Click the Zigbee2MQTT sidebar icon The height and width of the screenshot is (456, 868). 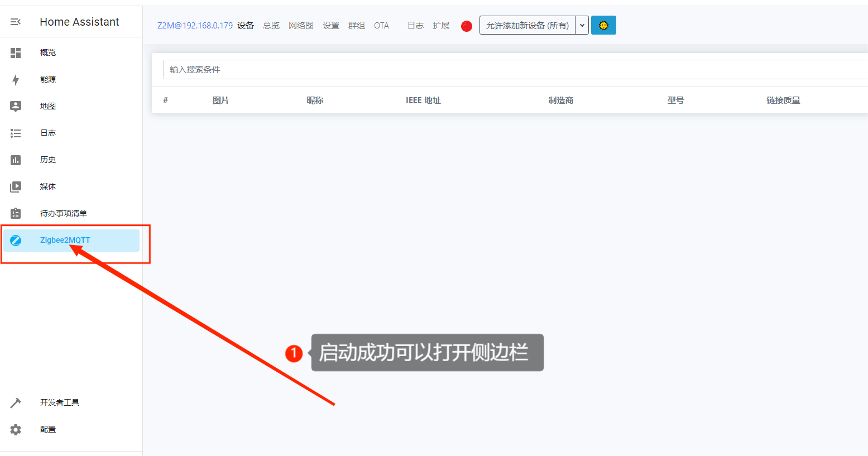(16, 241)
